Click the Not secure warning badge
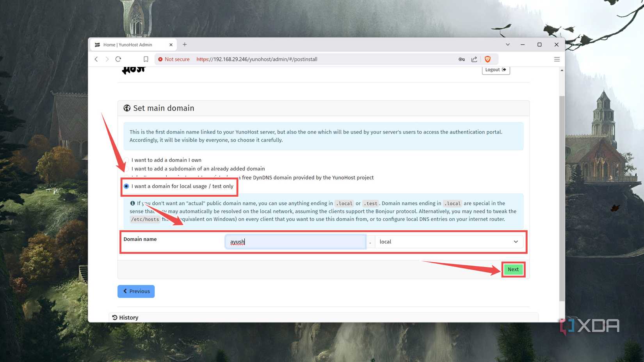The image size is (644, 362). 174,59
